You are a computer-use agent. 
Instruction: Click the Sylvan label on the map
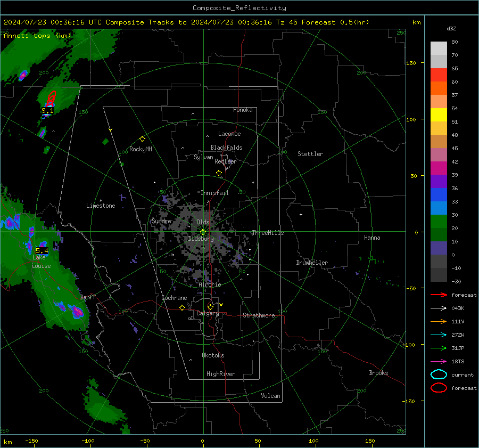pos(203,158)
